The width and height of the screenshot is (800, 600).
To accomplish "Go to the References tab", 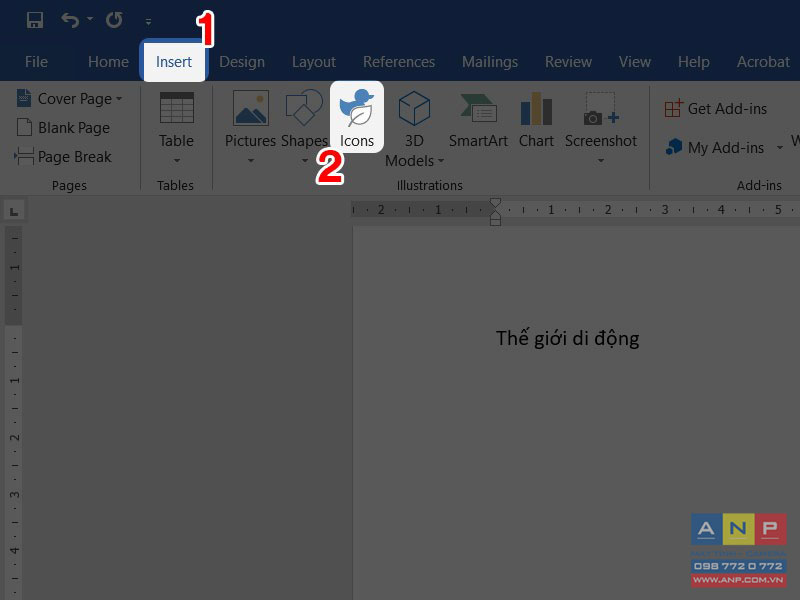I will click(x=399, y=62).
